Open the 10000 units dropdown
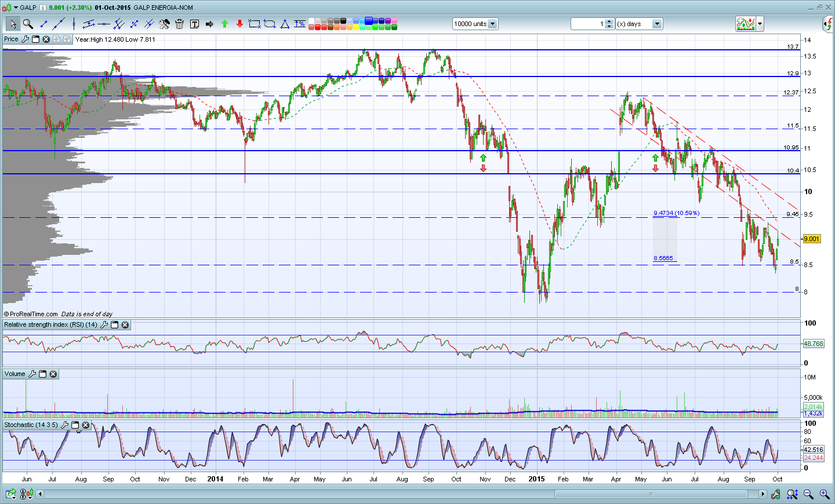 492,24
